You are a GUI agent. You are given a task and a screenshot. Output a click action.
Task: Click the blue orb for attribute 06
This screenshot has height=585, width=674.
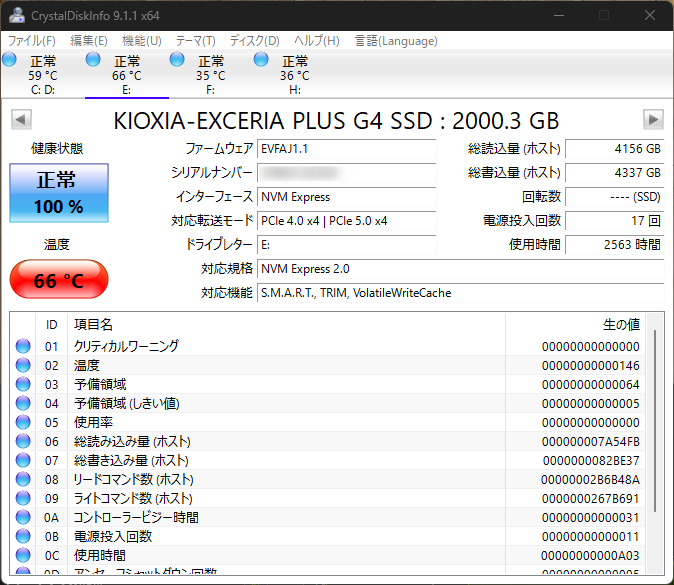pyautogui.click(x=23, y=441)
